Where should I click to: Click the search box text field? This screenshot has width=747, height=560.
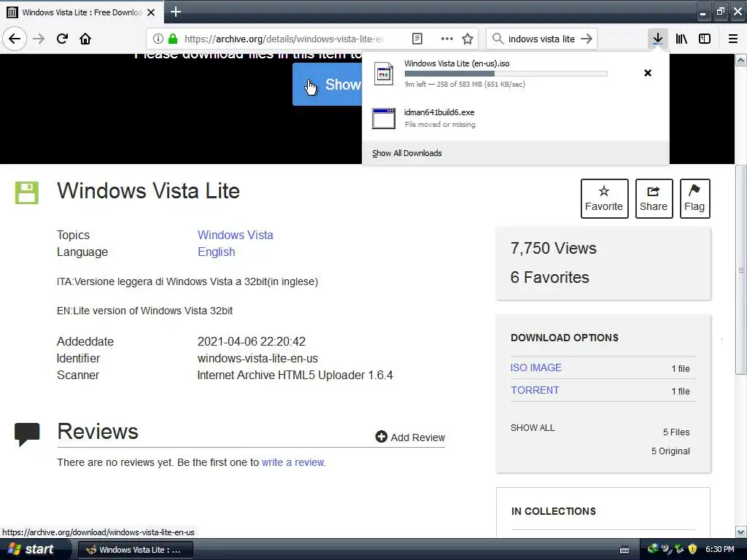pos(541,39)
